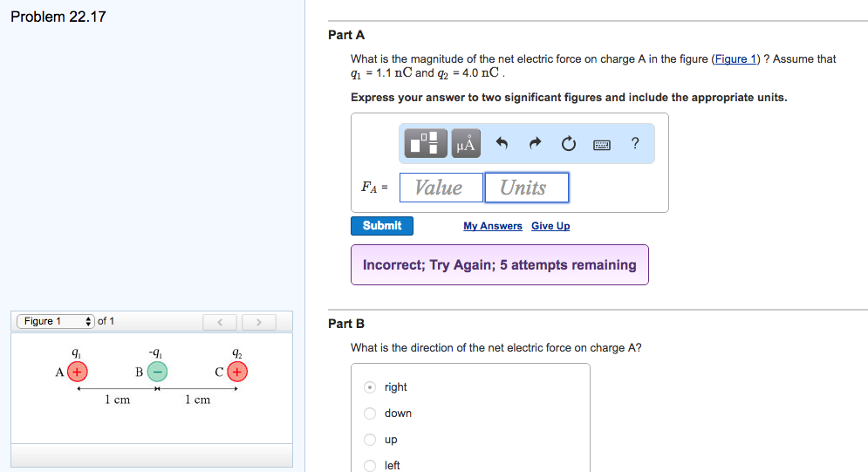Show keyboard shortcuts icon
The image size is (868, 472).
coord(602,145)
